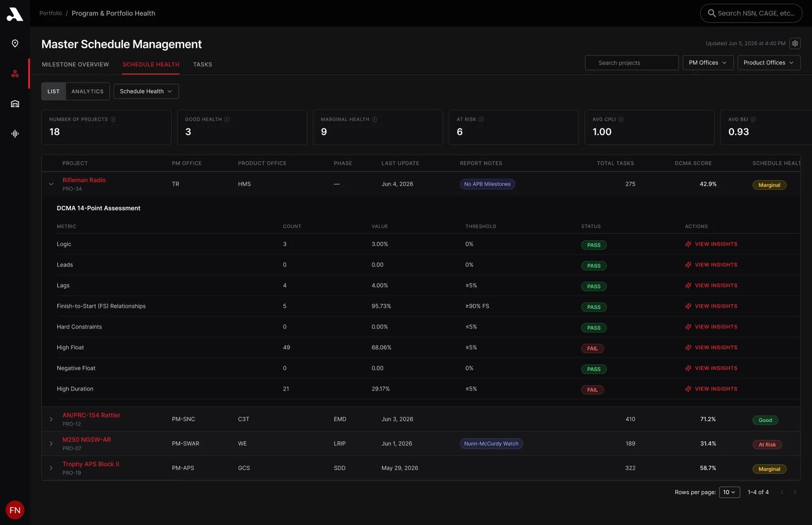Click Marginal badge for Rifleman Radio
Screen dimensions: 812x525
(769, 185)
